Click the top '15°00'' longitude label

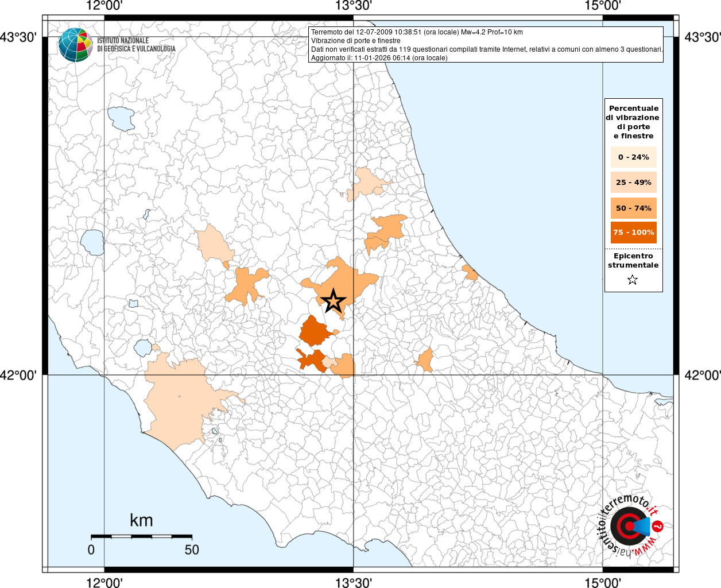point(603,6)
